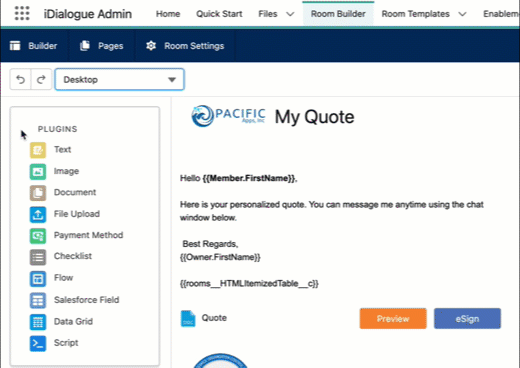
Task: Expand the Room Templates menu chevron
Action: 462,14
